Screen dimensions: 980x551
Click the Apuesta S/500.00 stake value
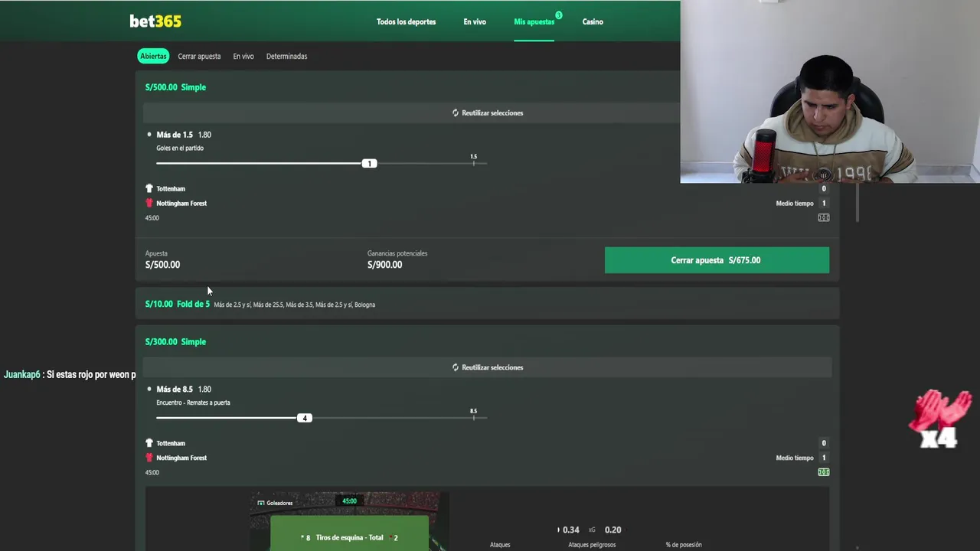[x=162, y=265]
